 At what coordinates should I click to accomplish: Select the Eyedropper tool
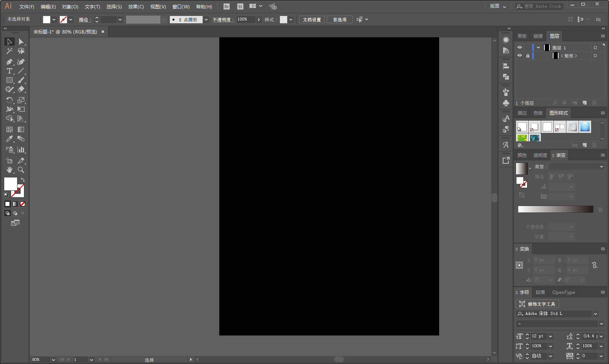pos(10,139)
